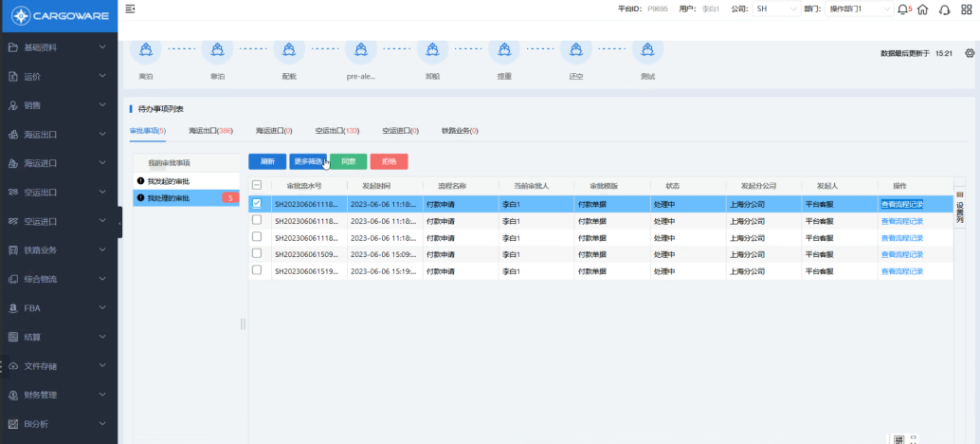The width and height of the screenshot is (980, 444).
Task: Open the 部门 操作部门1 dropdown
Action: tap(860, 9)
